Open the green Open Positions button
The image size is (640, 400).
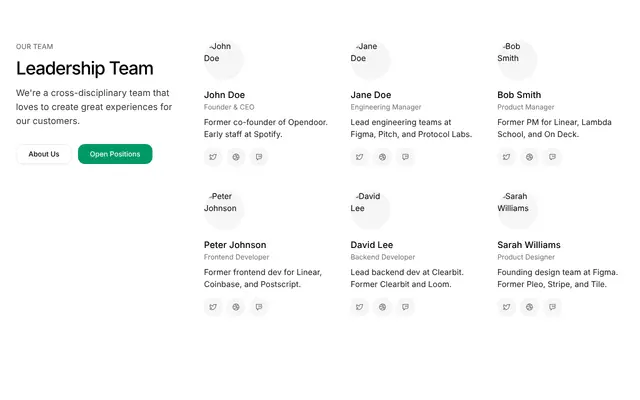click(x=115, y=154)
